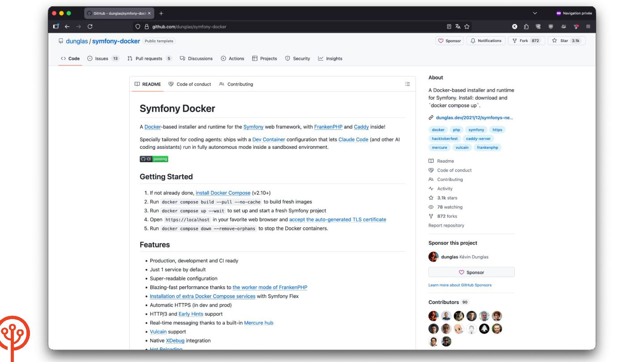This screenshot has width=644, height=362.
Task: Expand the list all tabs chevron
Action: (x=535, y=13)
